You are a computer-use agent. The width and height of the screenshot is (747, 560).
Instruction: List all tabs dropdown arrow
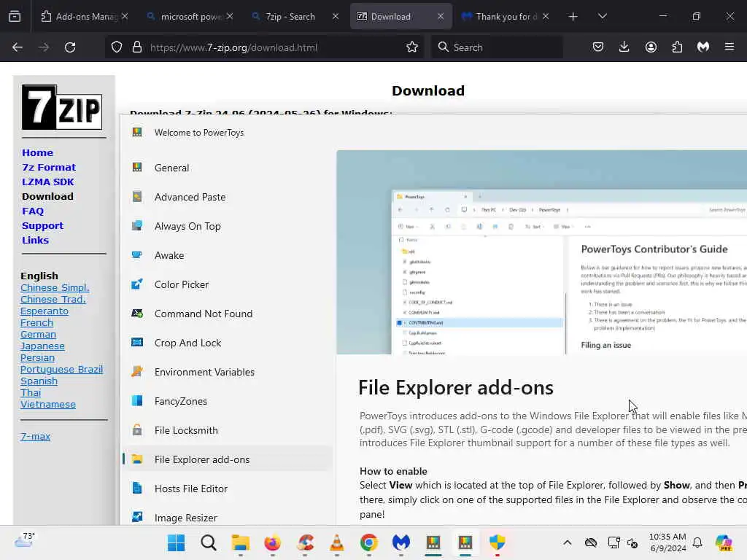[x=602, y=17]
